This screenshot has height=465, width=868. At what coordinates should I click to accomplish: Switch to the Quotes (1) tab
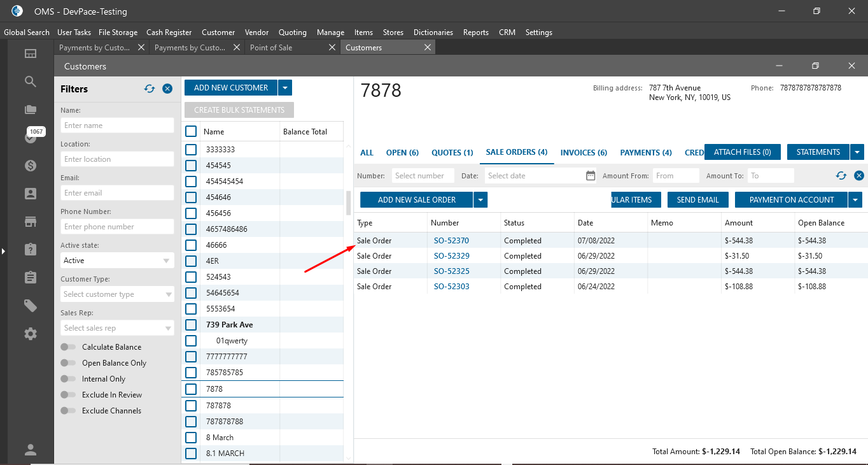coord(452,153)
